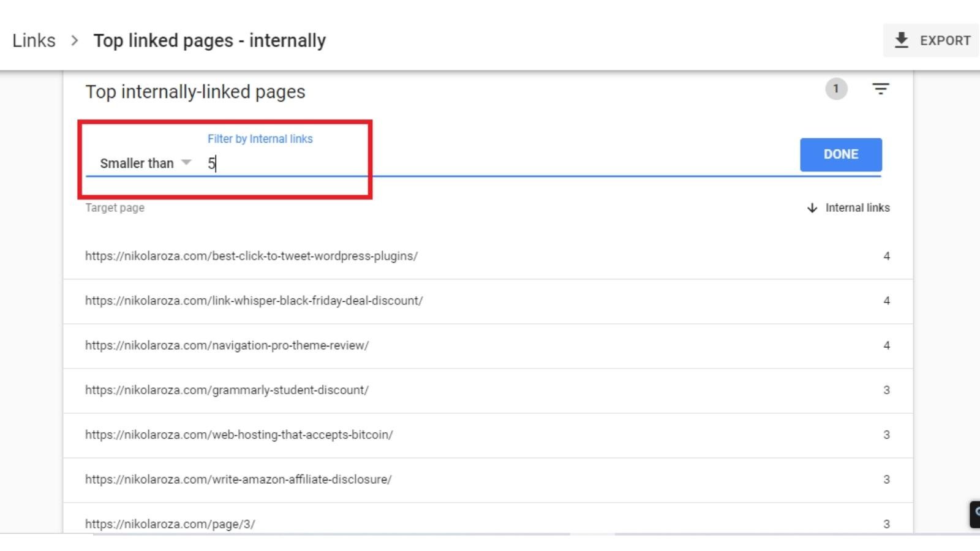Click Top internally-linked pages heading

(x=195, y=92)
